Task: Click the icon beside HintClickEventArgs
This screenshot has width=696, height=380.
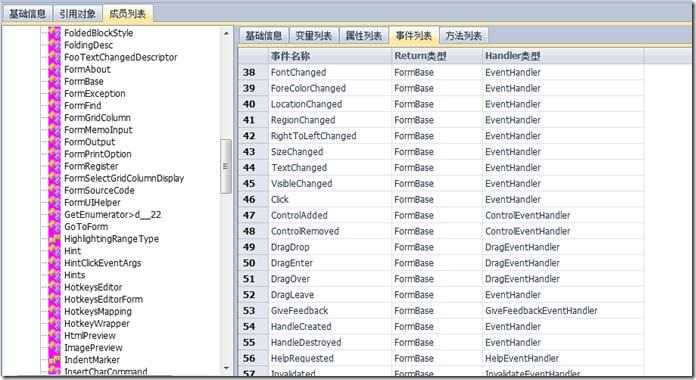Action: pos(54,263)
